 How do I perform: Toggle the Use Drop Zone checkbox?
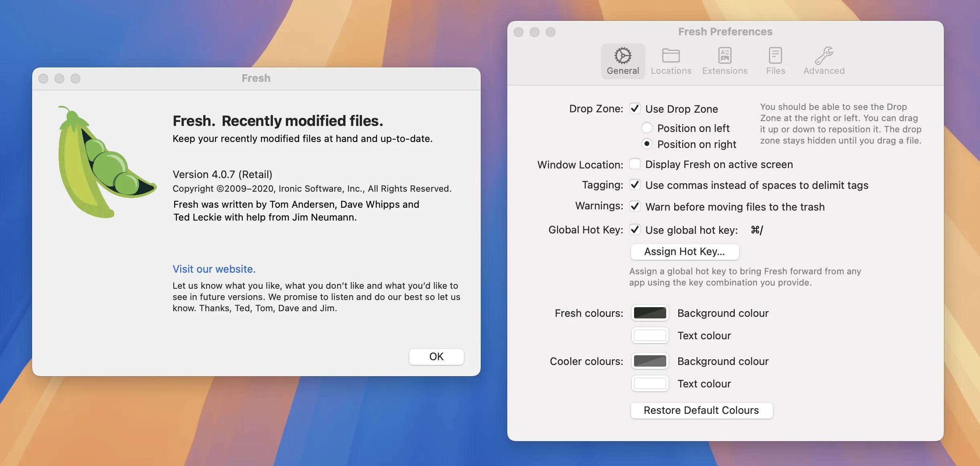pyautogui.click(x=635, y=109)
